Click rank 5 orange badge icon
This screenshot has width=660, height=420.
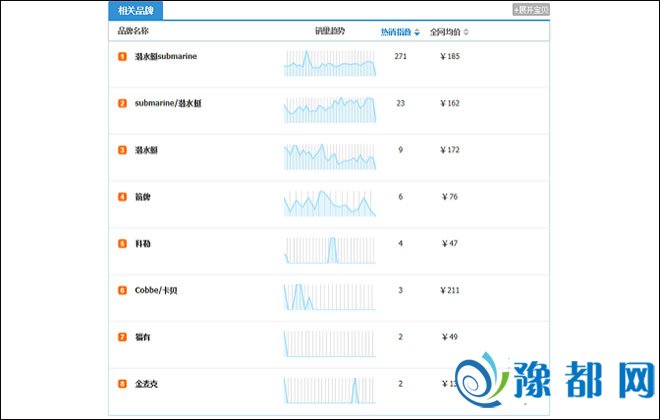click(122, 244)
